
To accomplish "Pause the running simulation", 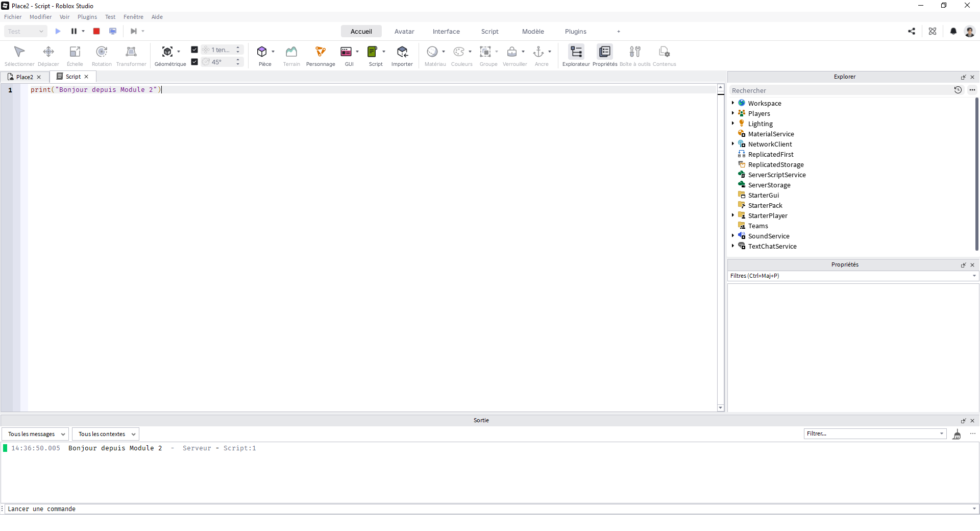I will tap(74, 31).
